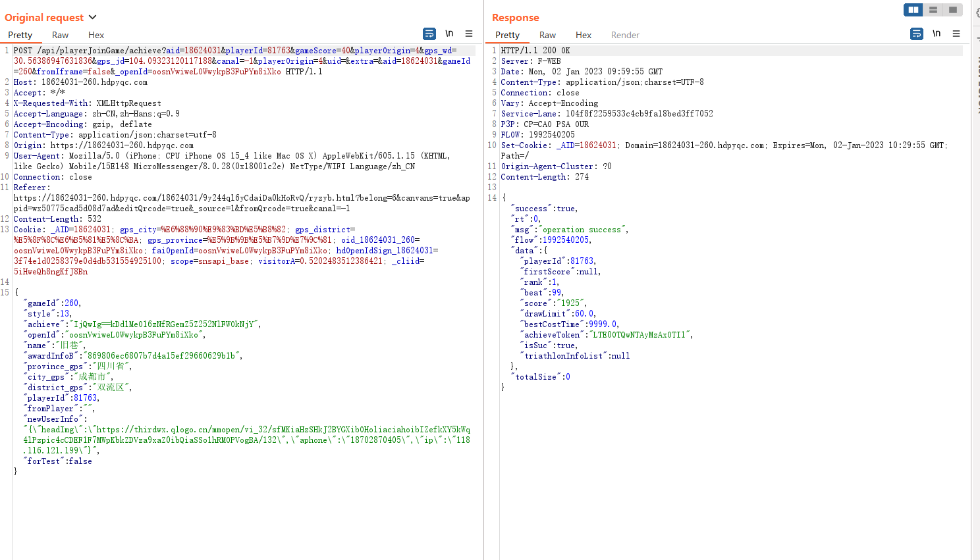This screenshot has height=560, width=980.
Task: Switch to top-bottom stacked layout
Action: point(933,10)
